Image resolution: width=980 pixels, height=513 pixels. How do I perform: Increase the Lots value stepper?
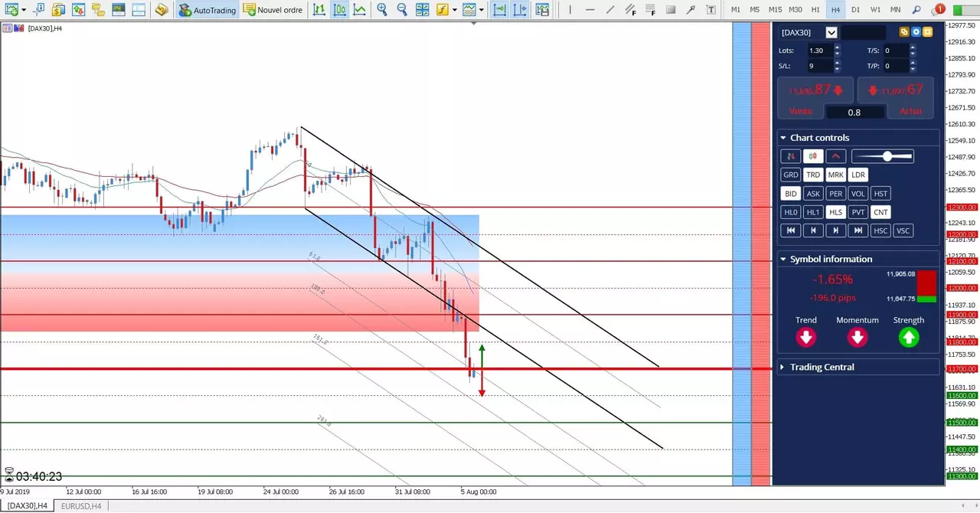coord(837,47)
